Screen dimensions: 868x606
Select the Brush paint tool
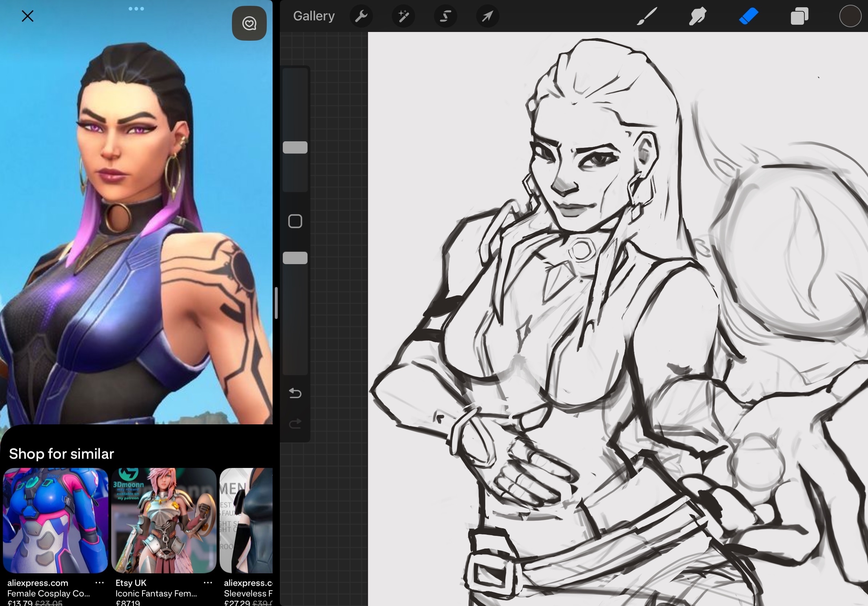click(x=647, y=17)
